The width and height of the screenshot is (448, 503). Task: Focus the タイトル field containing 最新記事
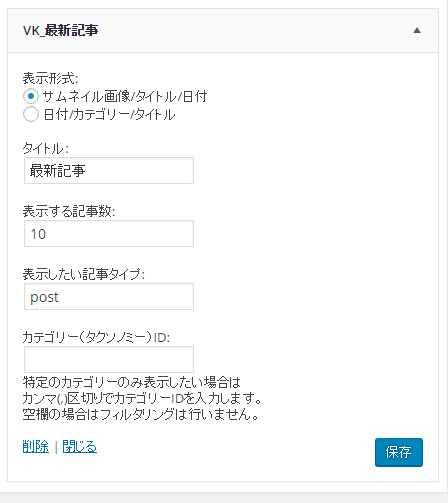pos(109,171)
